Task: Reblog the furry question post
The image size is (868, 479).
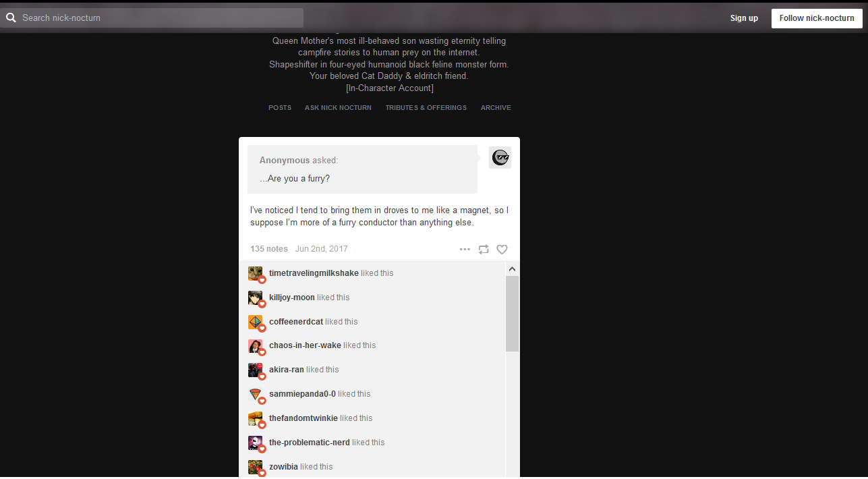Action: pos(484,250)
